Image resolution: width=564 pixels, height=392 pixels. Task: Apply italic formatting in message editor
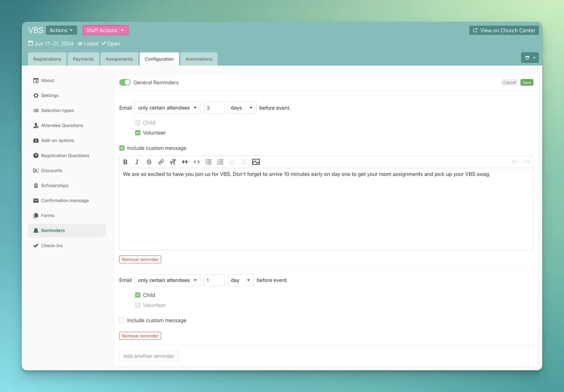coord(137,162)
